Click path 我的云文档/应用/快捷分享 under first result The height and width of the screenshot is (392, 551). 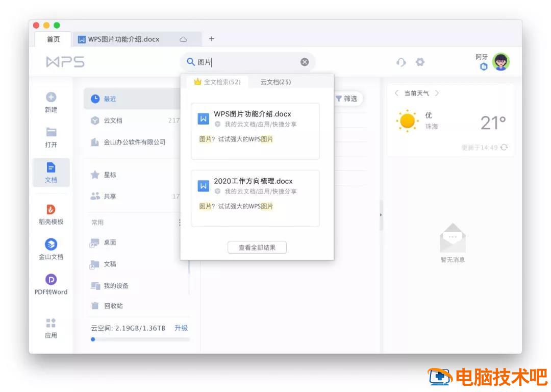pos(261,124)
